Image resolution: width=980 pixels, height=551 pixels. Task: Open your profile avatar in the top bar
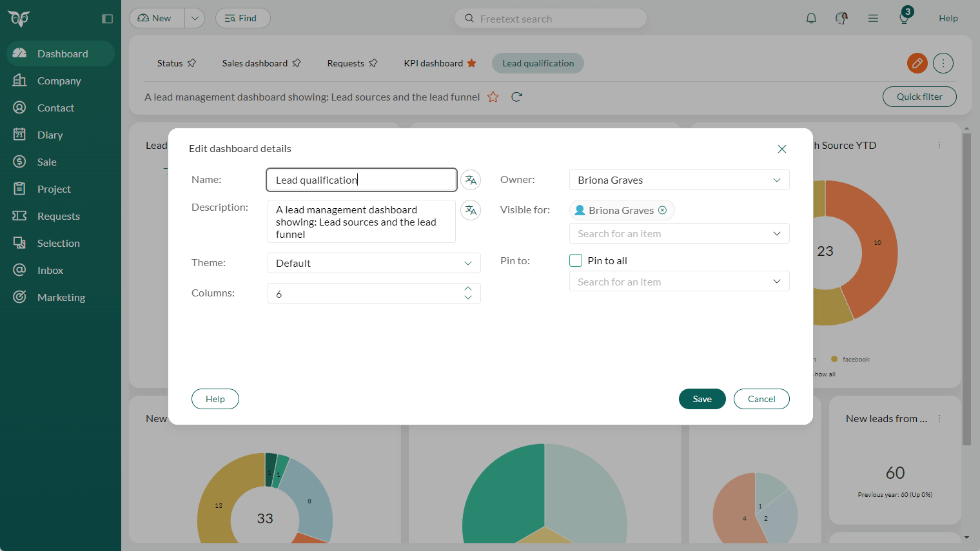click(842, 18)
